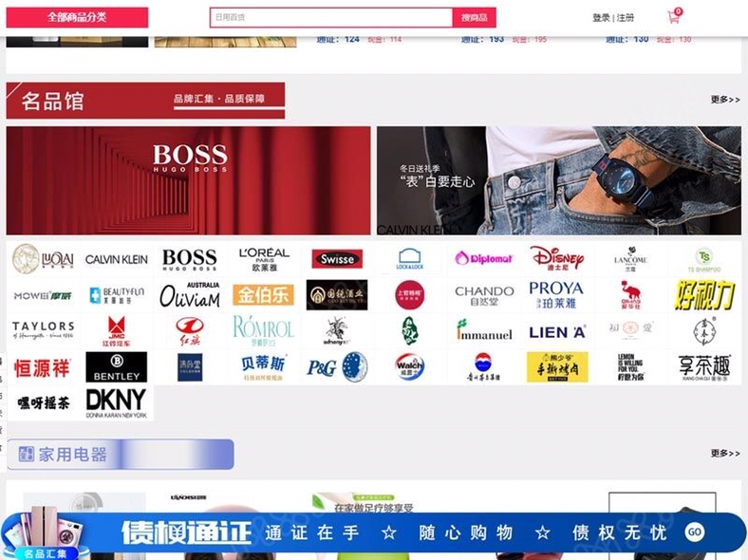The image size is (748, 560).
Task: Expand the 全部商品分类 category menu
Action: [77, 17]
